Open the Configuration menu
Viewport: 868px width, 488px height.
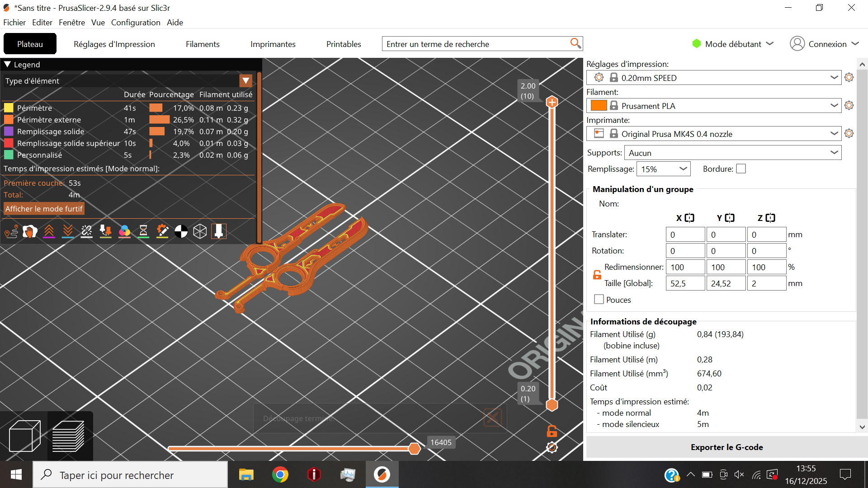(136, 23)
